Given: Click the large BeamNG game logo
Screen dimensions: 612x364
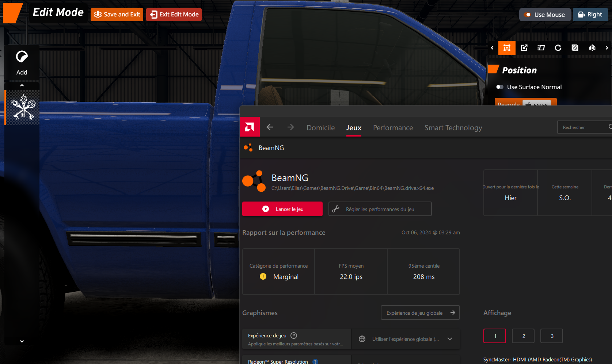Looking at the screenshot, I should tap(254, 181).
